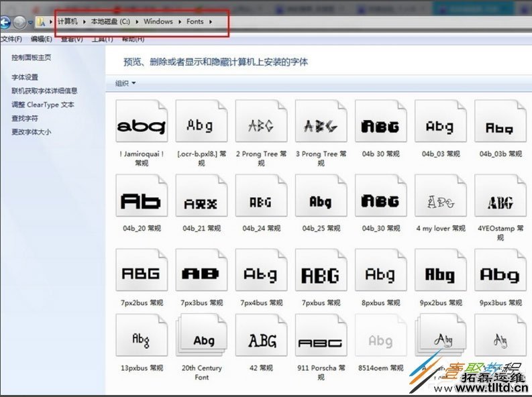Open 调整 ClearType 文本 link
Image resolution: width=532 pixels, height=397 pixels.
pyautogui.click(x=43, y=105)
